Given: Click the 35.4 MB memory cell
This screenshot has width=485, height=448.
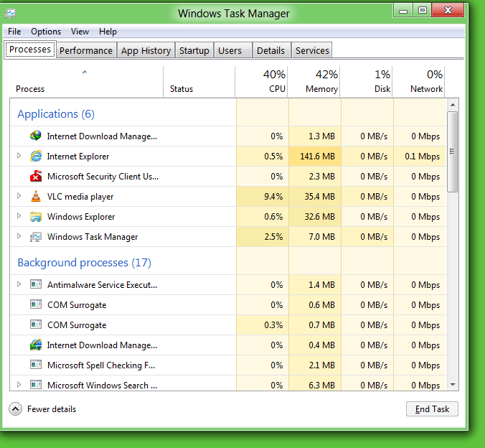Looking at the screenshot, I should 314,196.
